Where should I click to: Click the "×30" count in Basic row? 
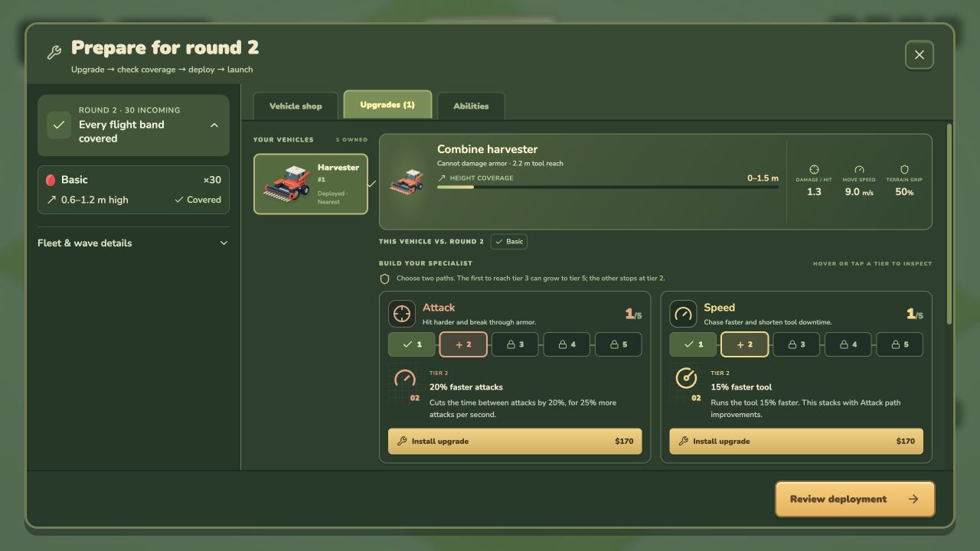point(212,180)
